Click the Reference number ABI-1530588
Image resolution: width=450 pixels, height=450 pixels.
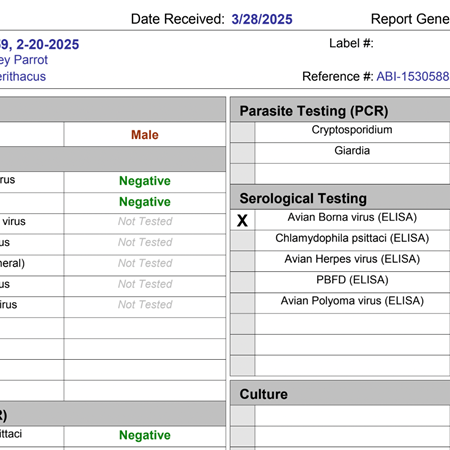(413, 77)
